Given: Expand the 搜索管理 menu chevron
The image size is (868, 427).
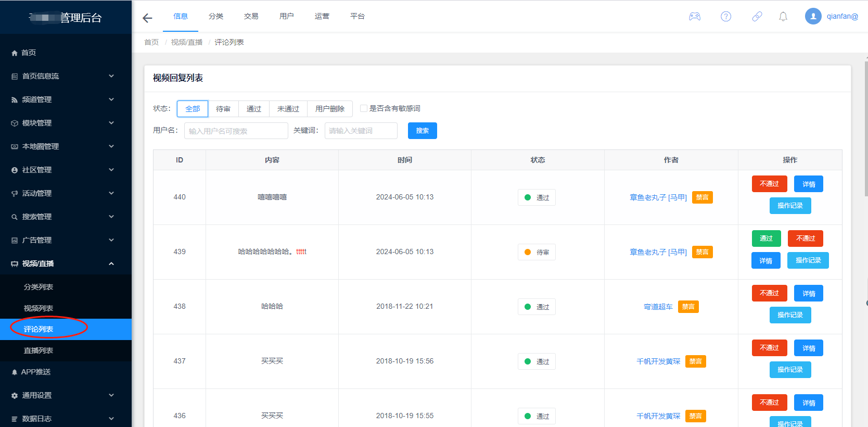Looking at the screenshot, I should pyautogui.click(x=111, y=217).
